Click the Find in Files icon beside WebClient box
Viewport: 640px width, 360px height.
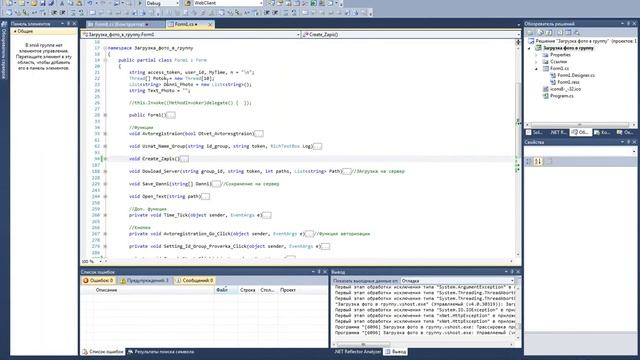coord(188,3)
